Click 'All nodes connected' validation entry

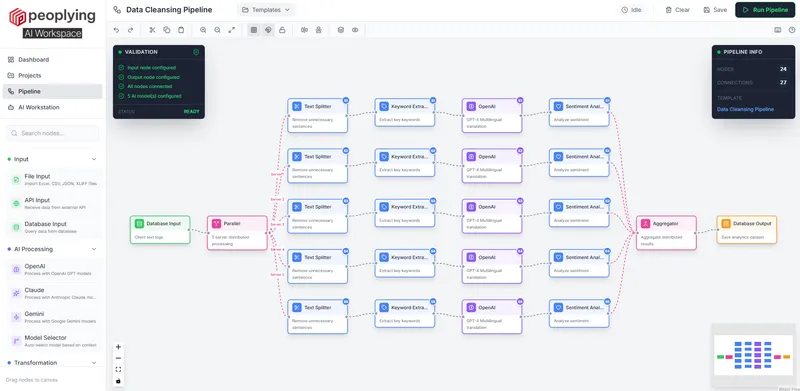coord(149,86)
